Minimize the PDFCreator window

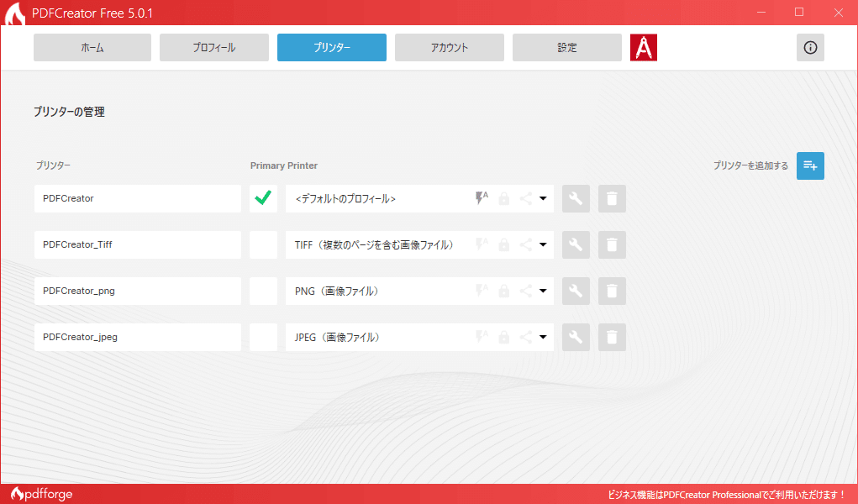[761, 12]
